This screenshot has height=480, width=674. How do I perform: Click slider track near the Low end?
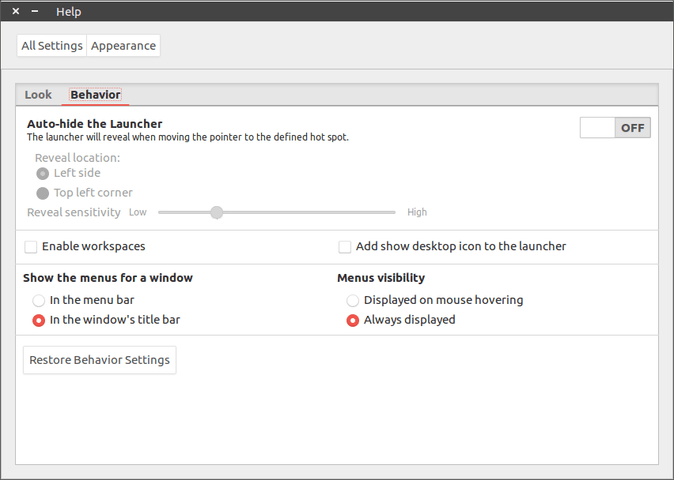170,212
